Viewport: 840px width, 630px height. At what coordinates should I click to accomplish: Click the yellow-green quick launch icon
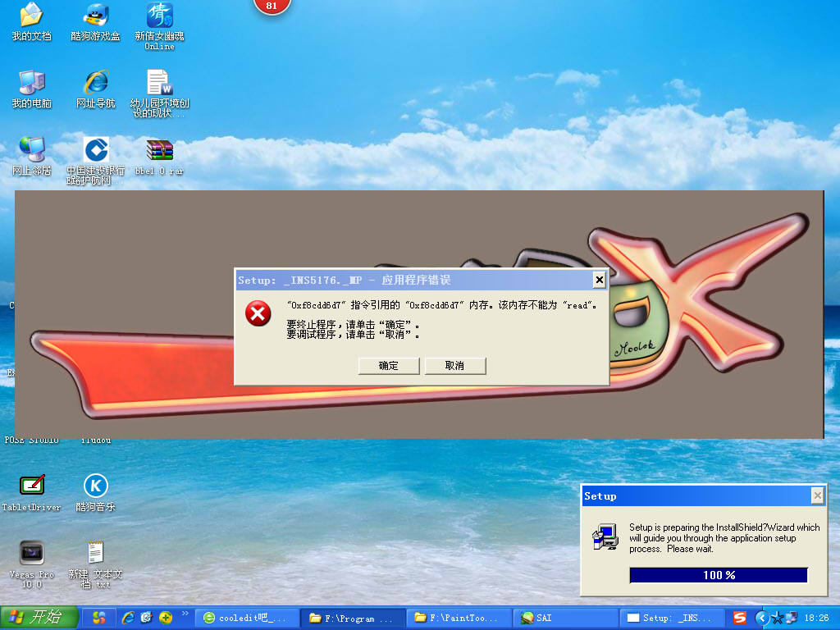(166, 618)
